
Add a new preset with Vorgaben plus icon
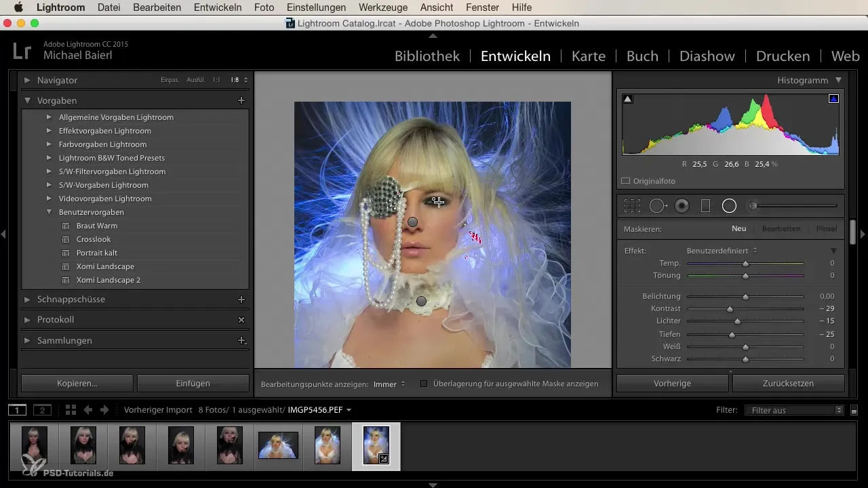click(241, 100)
